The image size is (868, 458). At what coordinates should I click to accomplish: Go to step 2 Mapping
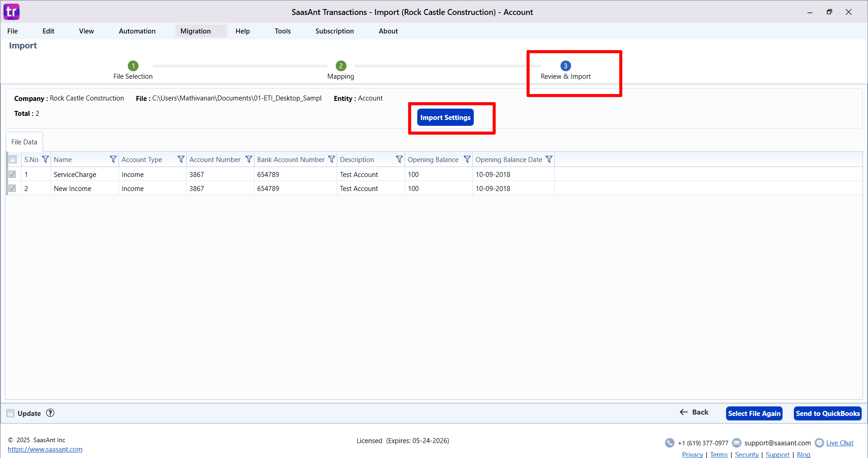click(x=341, y=66)
